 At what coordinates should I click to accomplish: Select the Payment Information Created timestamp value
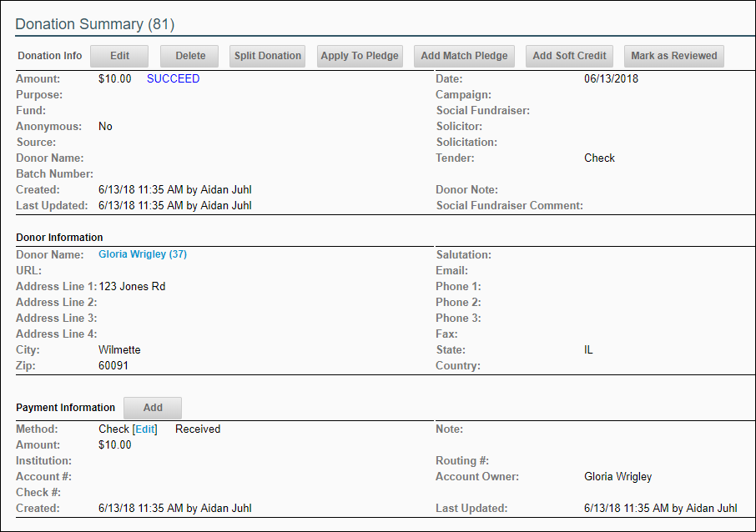(x=175, y=509)
